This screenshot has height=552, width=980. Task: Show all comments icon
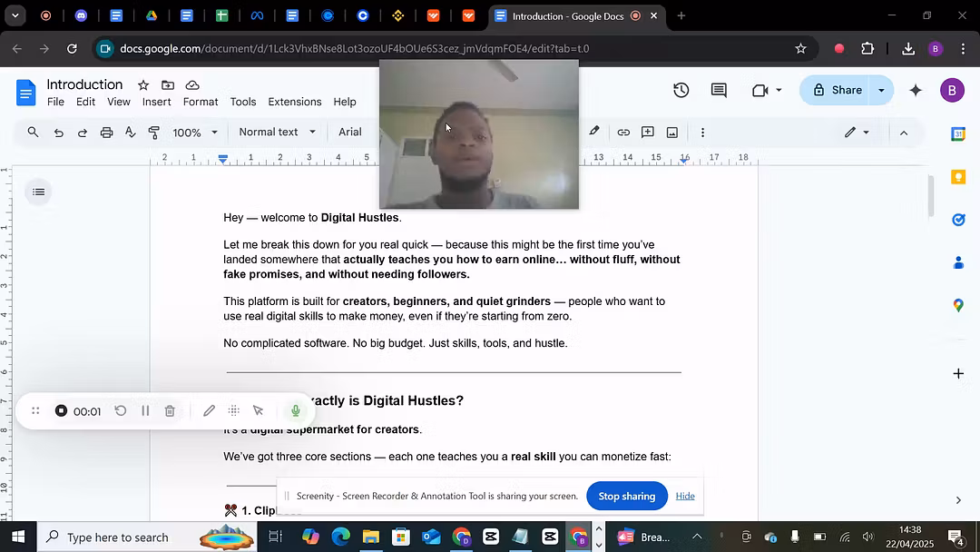coord(719,90)
